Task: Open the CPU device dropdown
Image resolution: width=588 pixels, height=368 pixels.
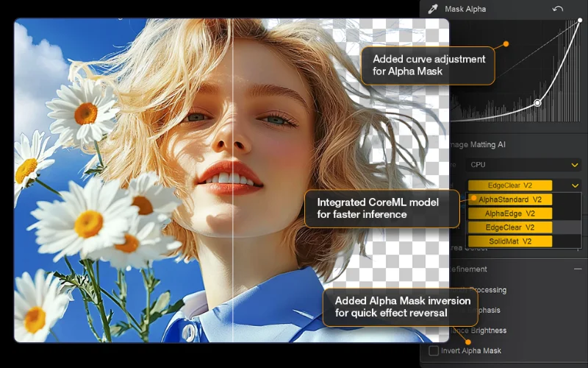Action: pos(523,165)
